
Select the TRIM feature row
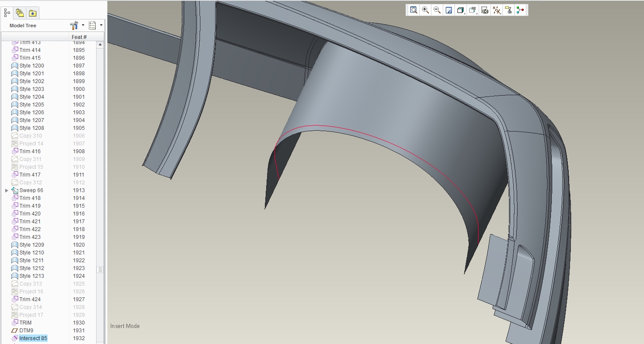[x=26, y=323]
